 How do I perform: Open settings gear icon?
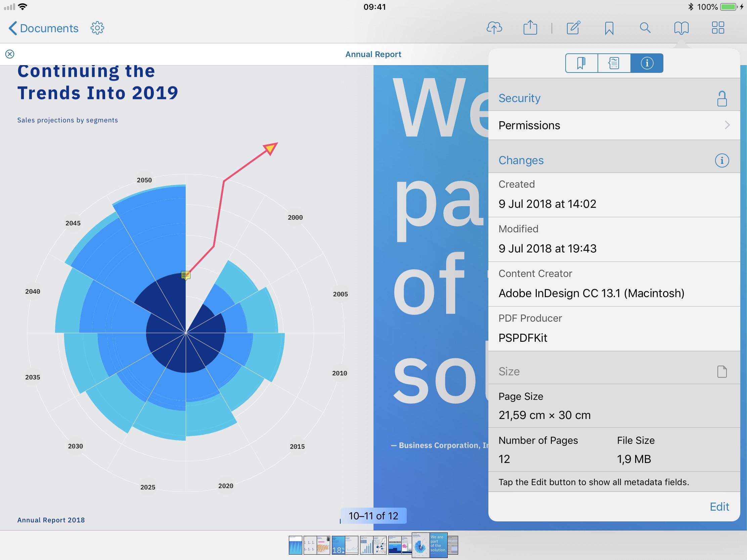(x=97, y=28)
